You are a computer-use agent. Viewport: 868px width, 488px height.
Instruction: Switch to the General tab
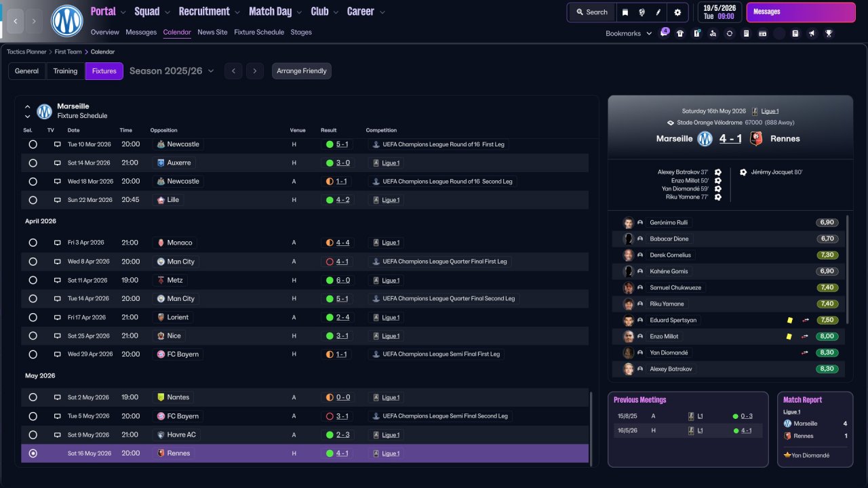(27, 71)
